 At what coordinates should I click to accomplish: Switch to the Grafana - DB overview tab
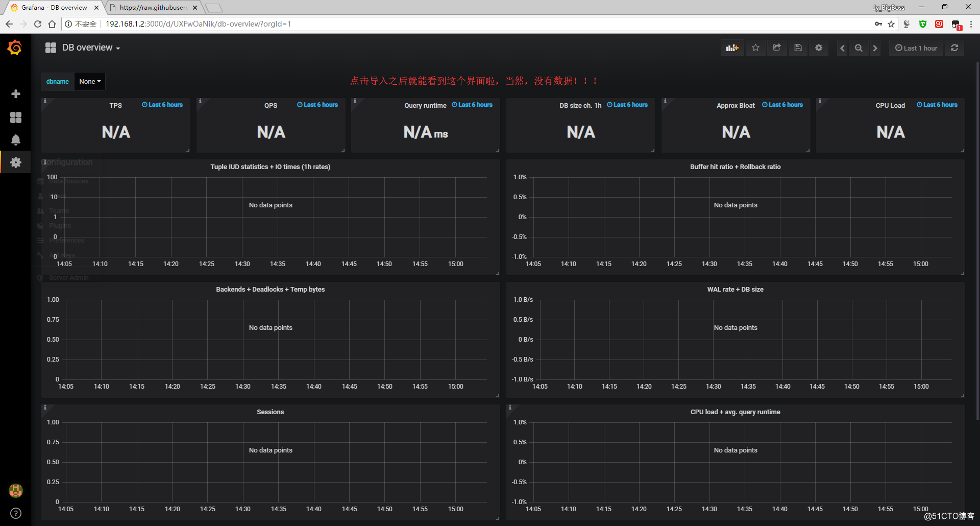54,8
